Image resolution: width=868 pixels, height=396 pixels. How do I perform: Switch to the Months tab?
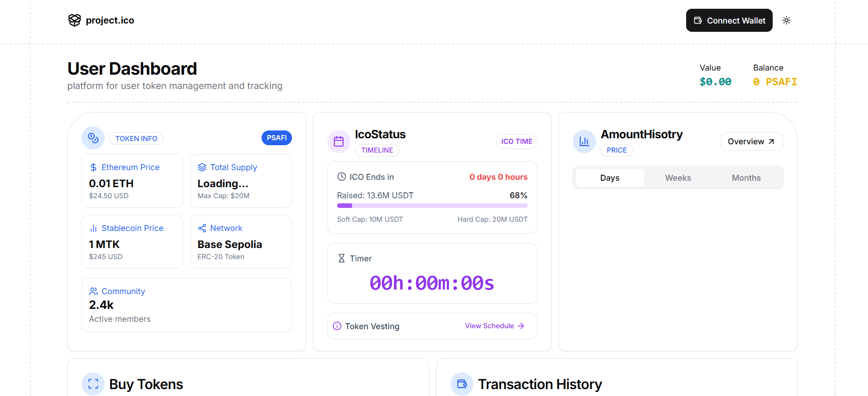click(x=746, y=178)
